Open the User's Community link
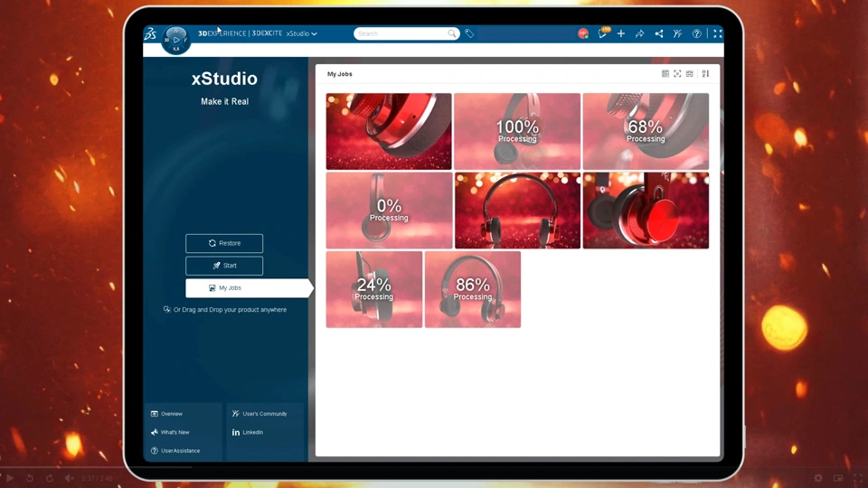Screen dimensions: 868x488 click(259, 414)
